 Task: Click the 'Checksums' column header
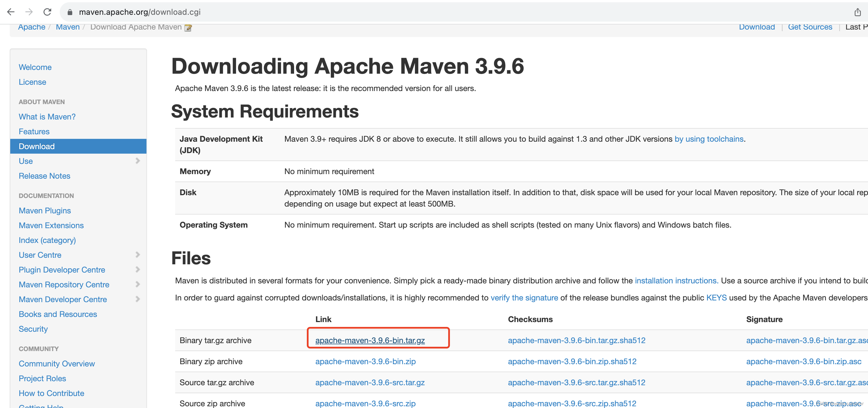coord(530,319)
